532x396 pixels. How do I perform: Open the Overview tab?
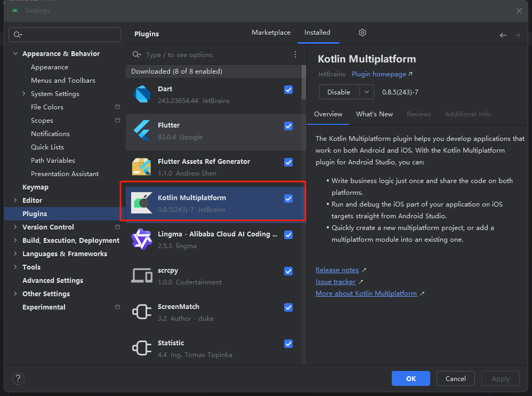[328, 114]
